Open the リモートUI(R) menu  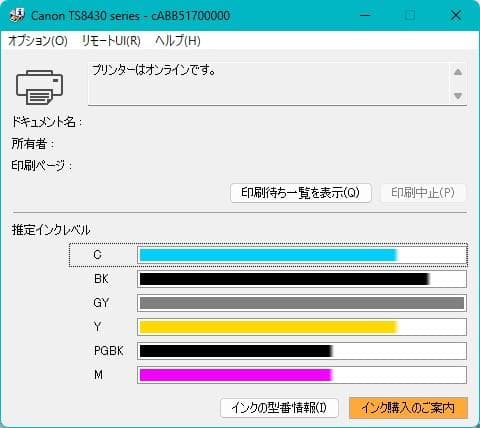(111, 41)
